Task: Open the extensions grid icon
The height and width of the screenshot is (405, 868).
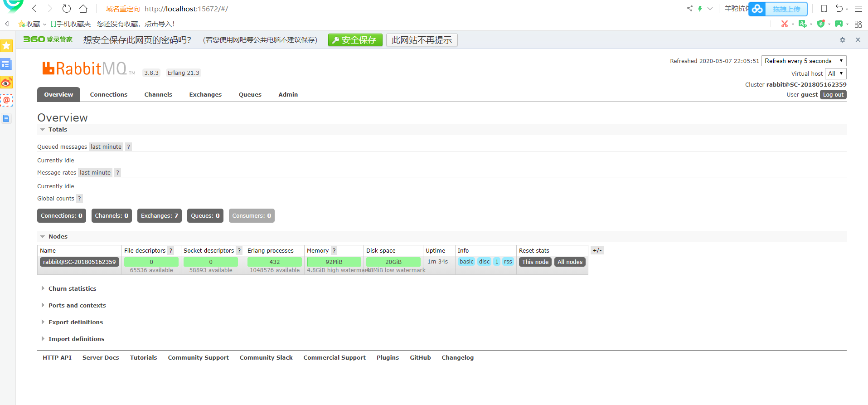Action: (858, 24)
